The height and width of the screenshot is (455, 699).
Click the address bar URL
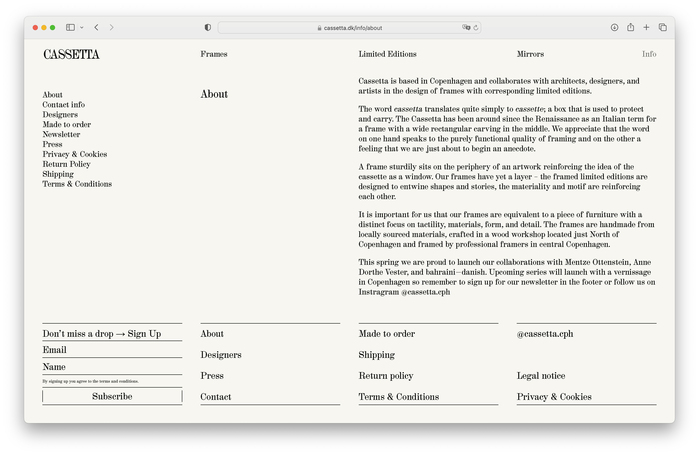[352, 28]
